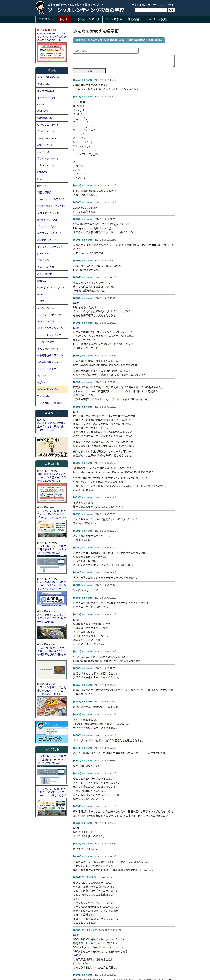Open 確定申告掲示板 sidebar link
210x980 pixels.
[52, 91]
